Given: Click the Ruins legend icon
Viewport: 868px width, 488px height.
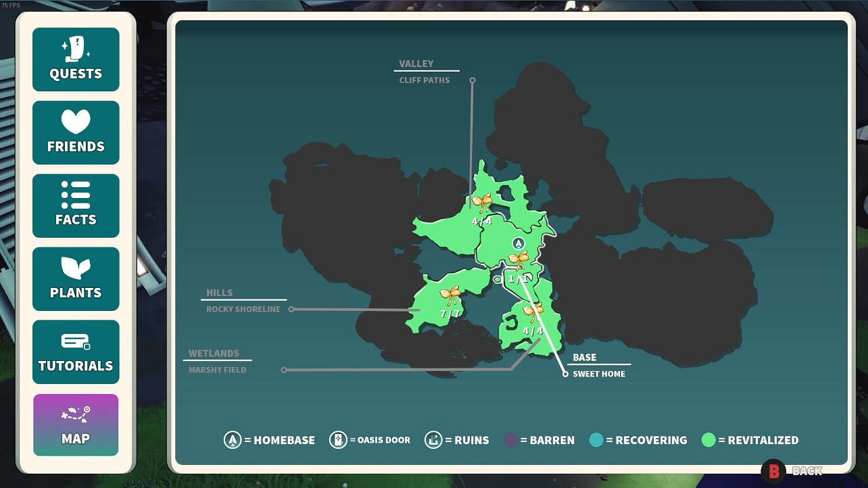Looking at the screenshot, I should click(x=433, y=440).
